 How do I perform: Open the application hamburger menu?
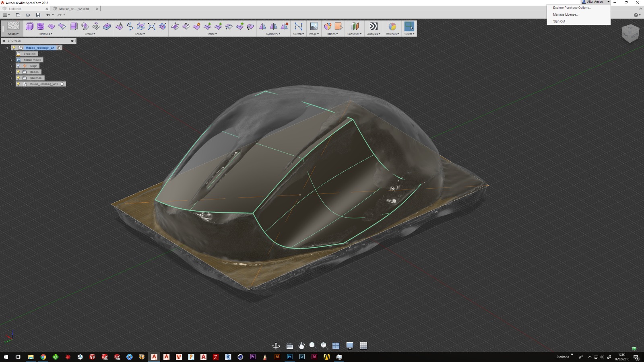pos(6,15)
